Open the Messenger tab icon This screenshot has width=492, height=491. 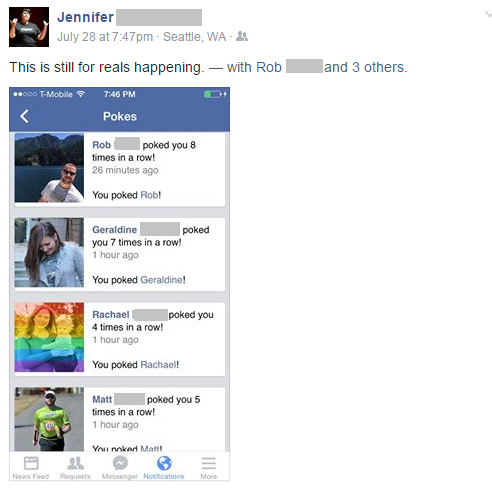pos(120,463)
